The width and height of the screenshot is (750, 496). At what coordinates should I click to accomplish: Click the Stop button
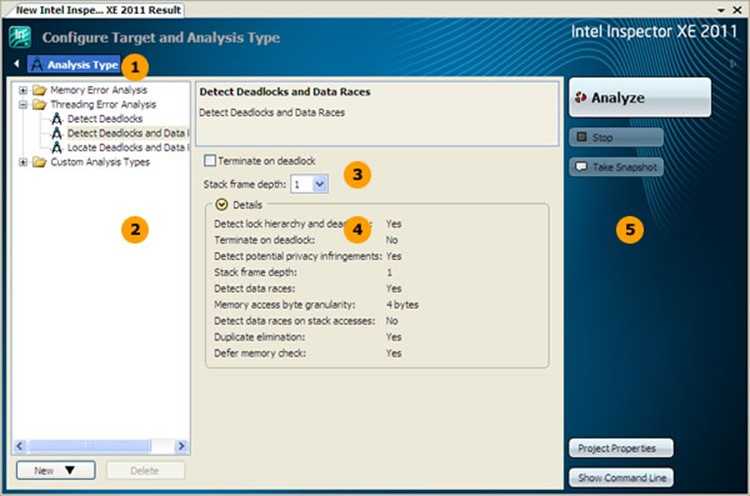(x=616, y=138)
